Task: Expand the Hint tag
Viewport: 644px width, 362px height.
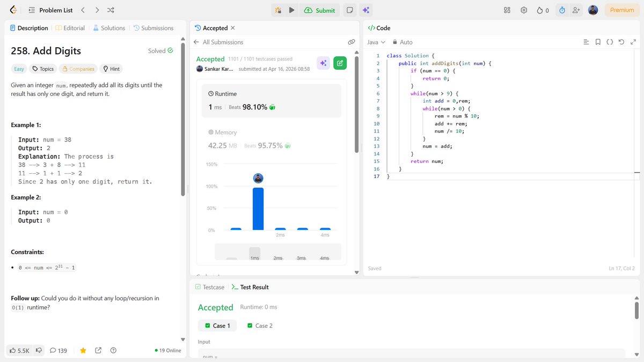Action: 111,69
